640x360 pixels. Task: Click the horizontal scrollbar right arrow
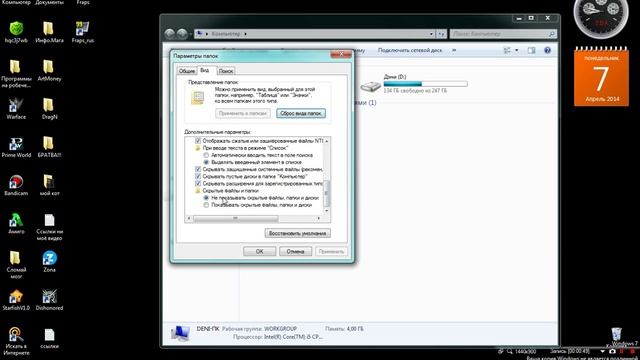319,218
